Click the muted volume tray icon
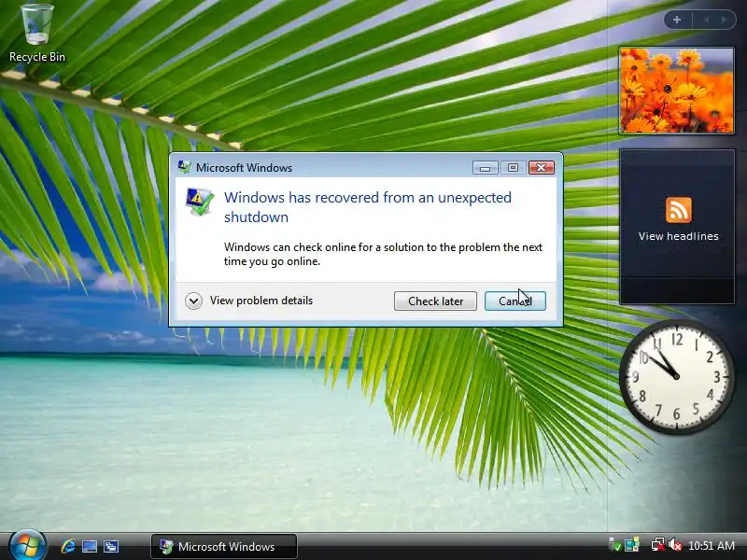747x560 pixels. pos(674,545)
